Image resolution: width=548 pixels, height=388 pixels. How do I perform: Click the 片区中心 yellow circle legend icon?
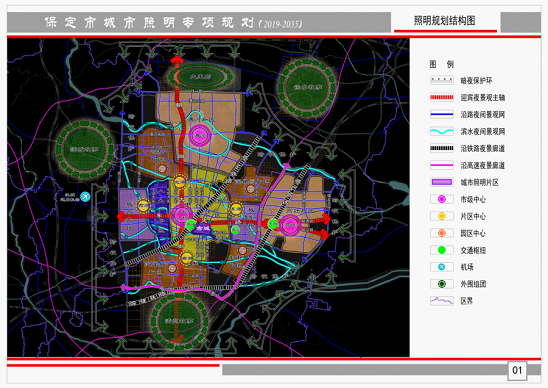(442, 216)
